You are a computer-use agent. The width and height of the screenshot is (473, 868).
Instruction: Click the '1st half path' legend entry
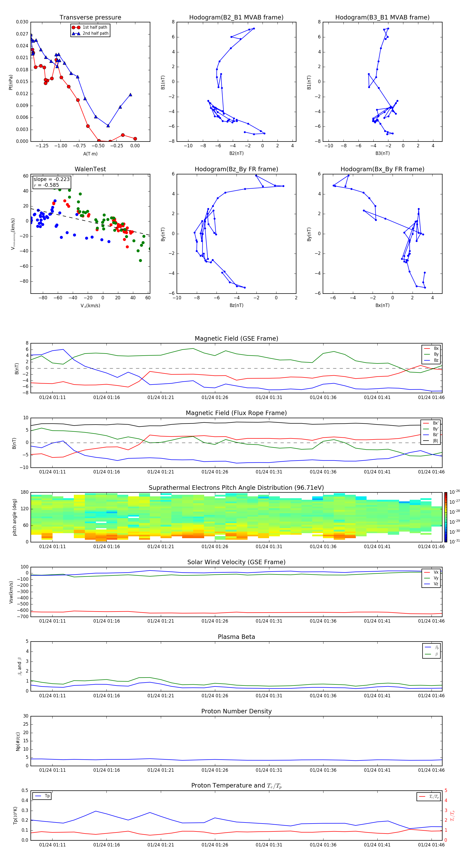coord(90,27)
